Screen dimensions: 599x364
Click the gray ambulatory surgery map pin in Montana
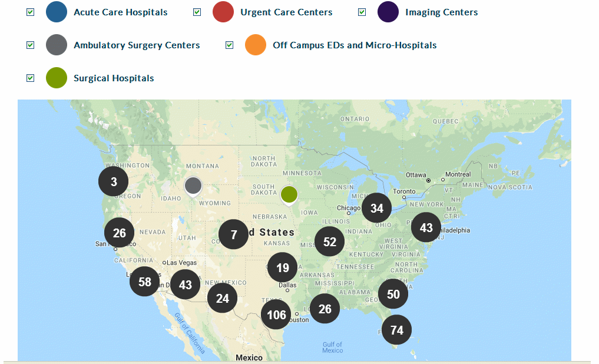pyautogui.click(x=193, y=186)
